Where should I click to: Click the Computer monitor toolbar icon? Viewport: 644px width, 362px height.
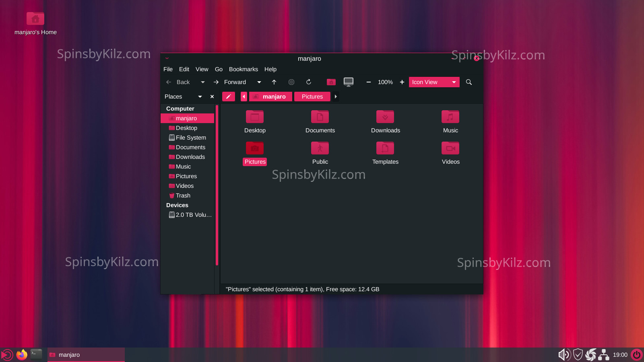click(x=349, y=82)
